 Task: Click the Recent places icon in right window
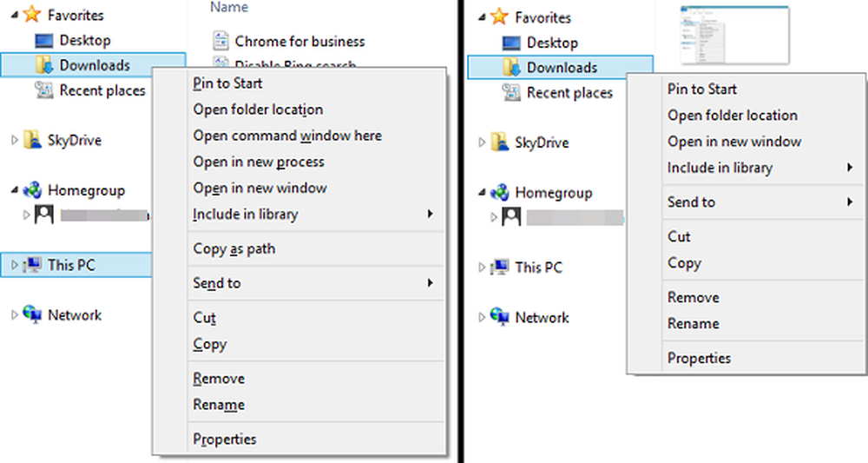point(511,92)
